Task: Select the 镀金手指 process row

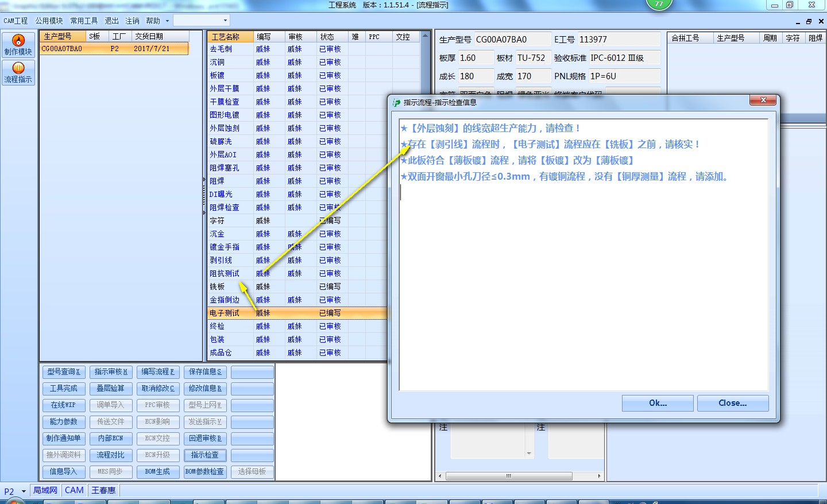Action: tap(297, 247)
